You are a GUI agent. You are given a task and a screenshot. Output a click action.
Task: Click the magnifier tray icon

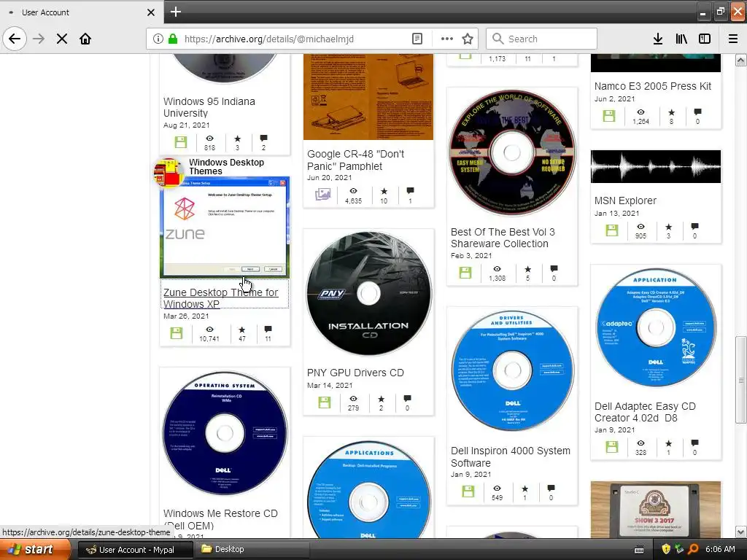[x=693, y=550]
